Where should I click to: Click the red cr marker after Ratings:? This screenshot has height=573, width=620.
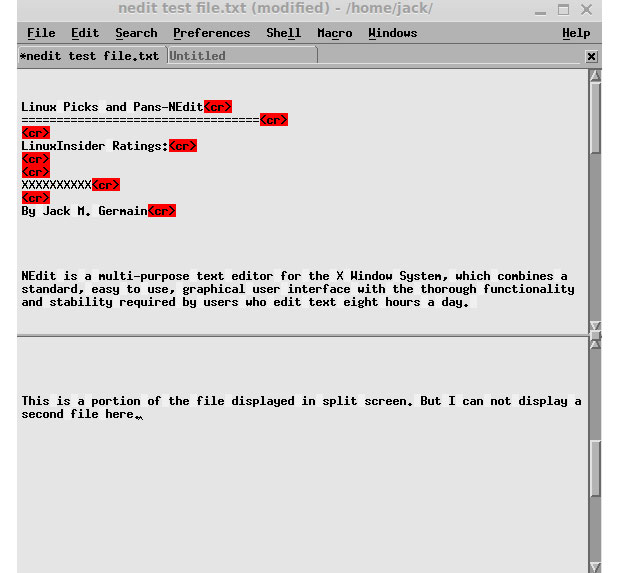[x=183, y=146]
